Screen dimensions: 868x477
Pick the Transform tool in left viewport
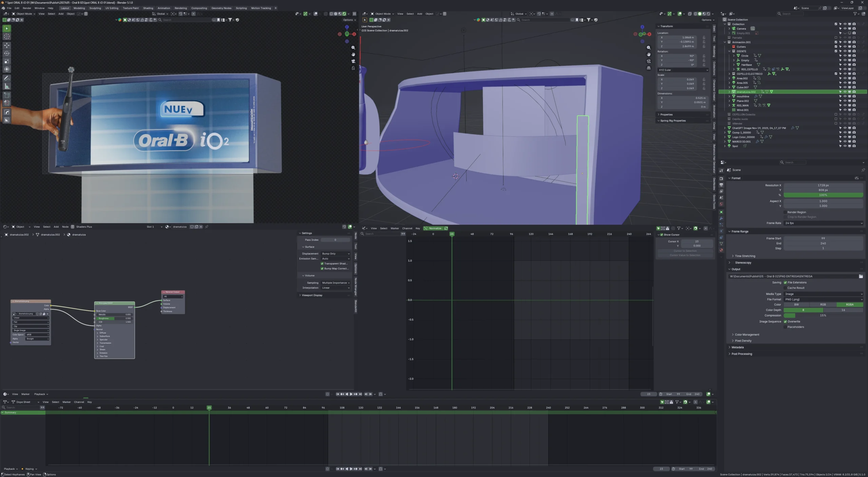point(7,69)
